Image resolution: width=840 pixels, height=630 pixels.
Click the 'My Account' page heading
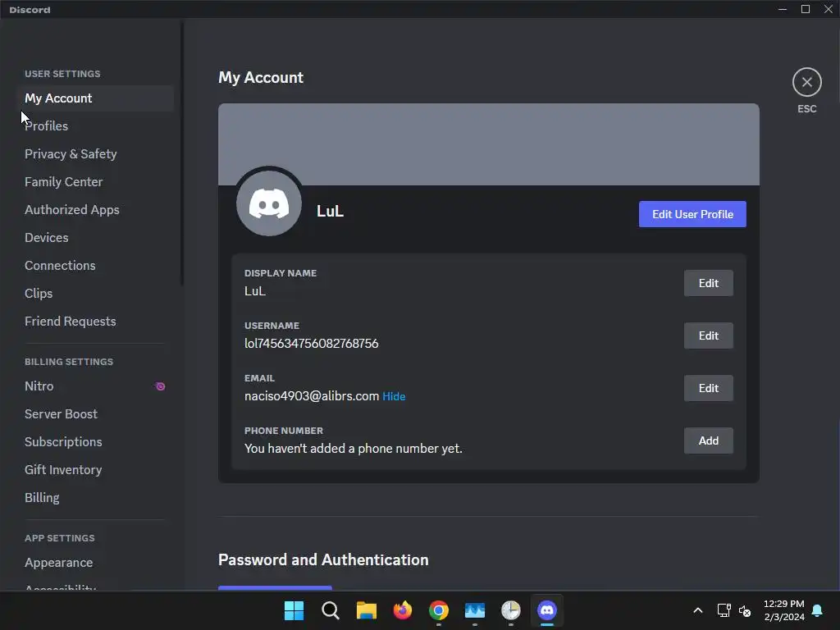coord(260,78)
